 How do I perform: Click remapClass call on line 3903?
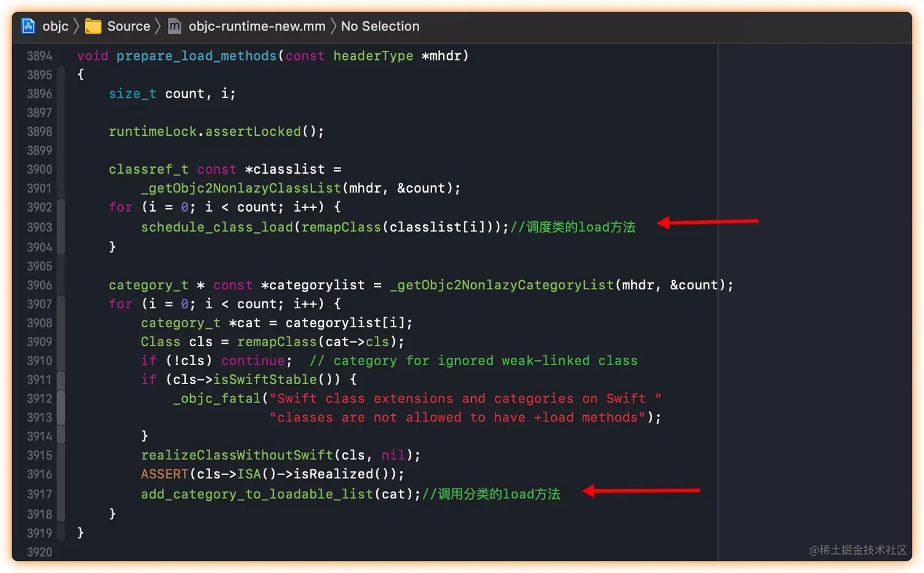(342, 227)
